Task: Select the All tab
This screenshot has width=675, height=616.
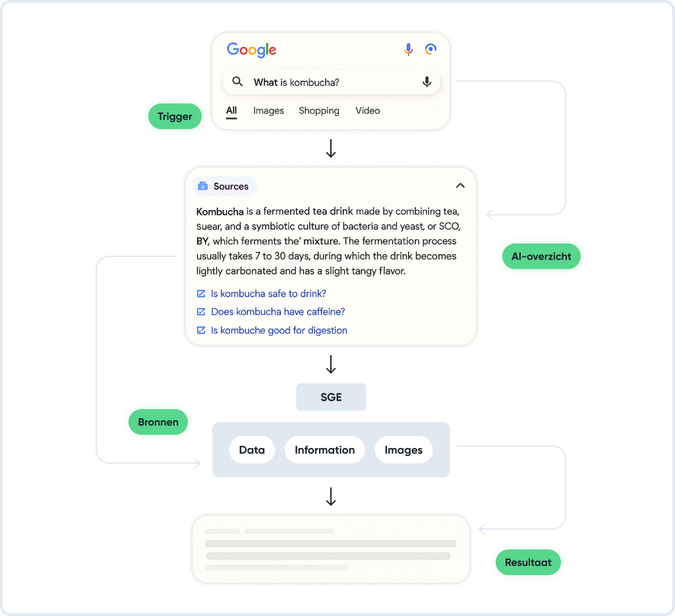Action: [x=231, y=111]
